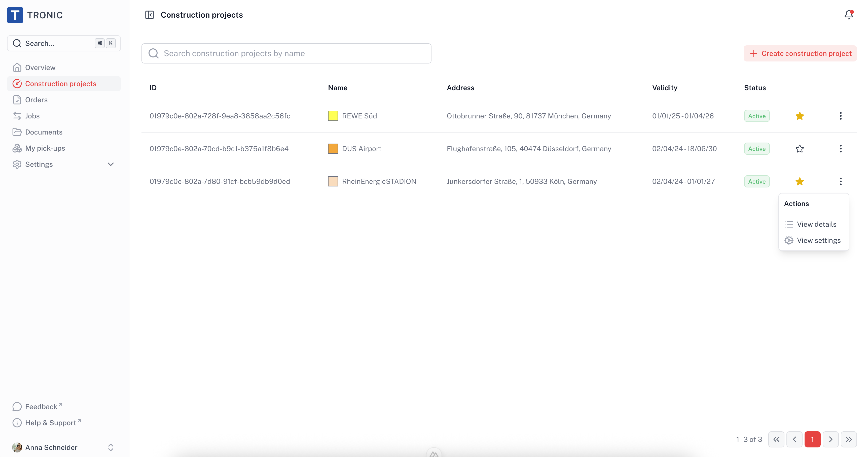Open actions menu for REWE Süd
Image resolution: width=868 pixels, height=457 pixels.
(x=841, y=116)
